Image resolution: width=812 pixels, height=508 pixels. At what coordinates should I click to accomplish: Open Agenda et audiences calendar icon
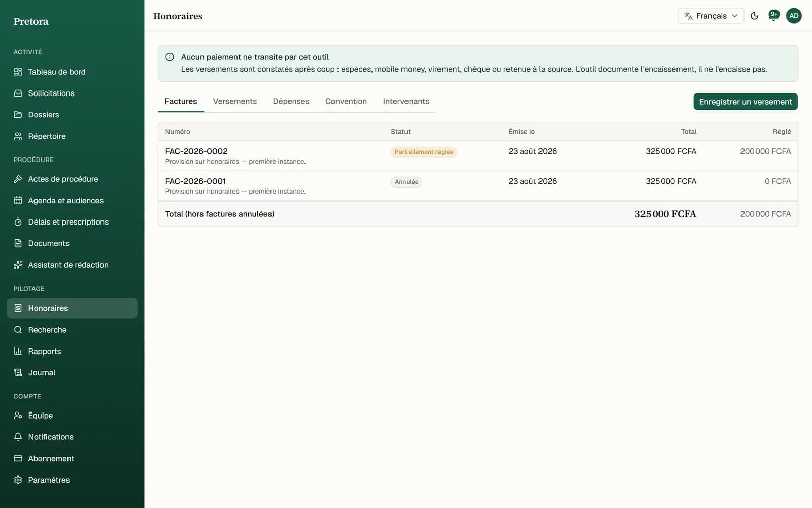(18, 201)
